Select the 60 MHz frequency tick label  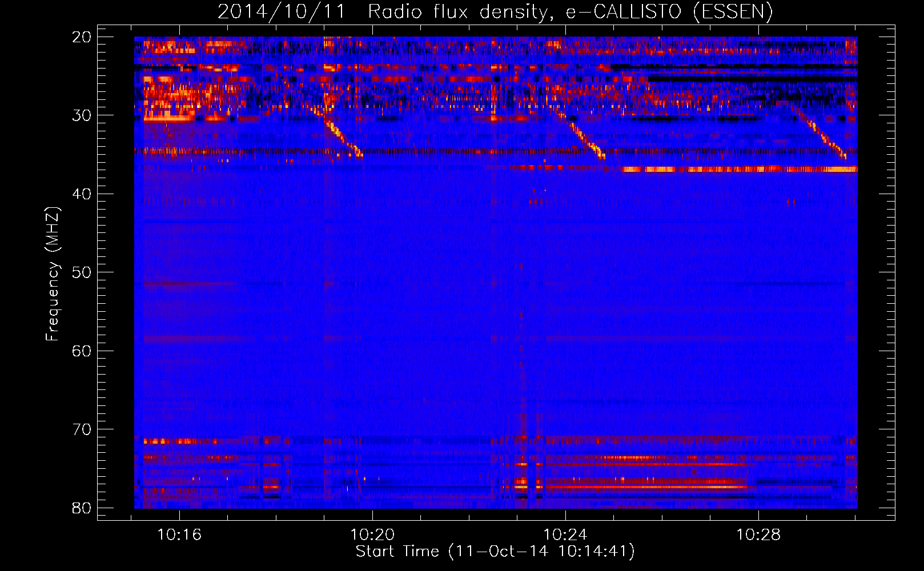tap(82, 351)
